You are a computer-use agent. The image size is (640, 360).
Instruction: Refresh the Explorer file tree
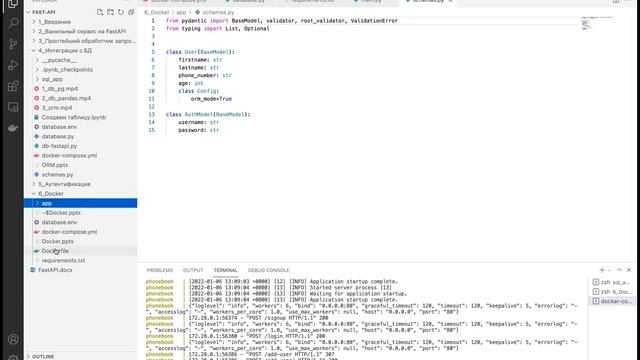tap(121, 12)
